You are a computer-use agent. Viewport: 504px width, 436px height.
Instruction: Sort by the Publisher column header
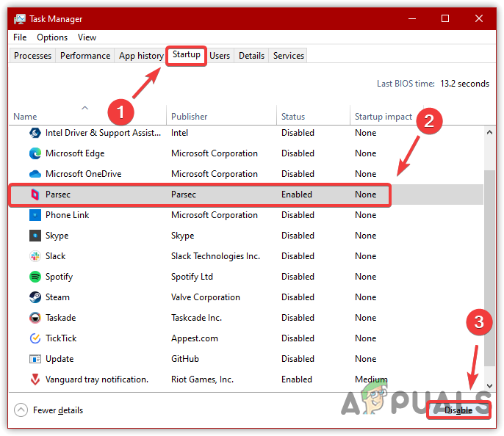189,117
